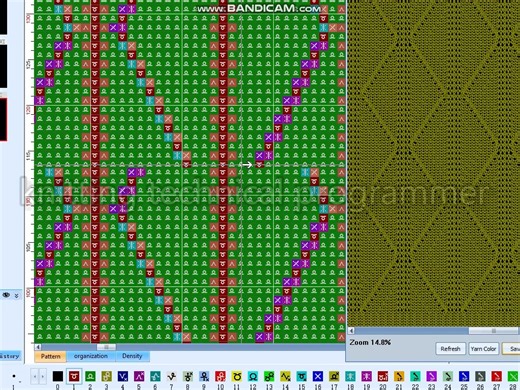
Task: Select gray-green stitch symbol number 8
Action: pyautogui.click(x=188, y=376)
